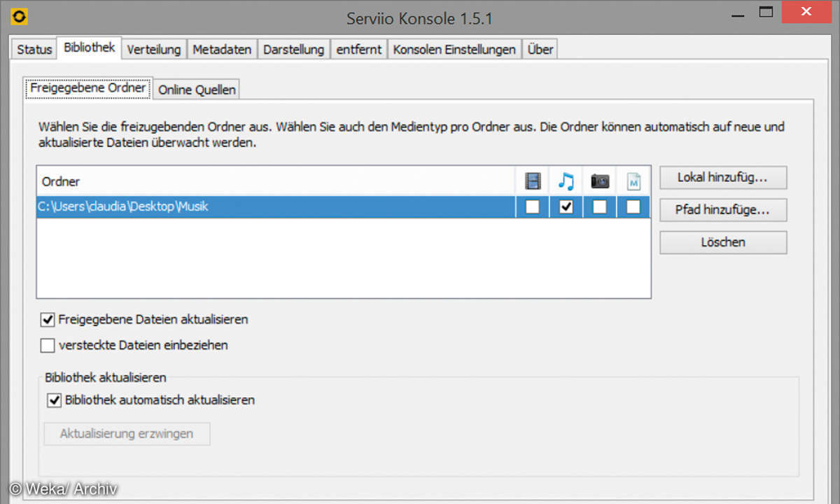Maximize the Serviio Konsole window

coord(766,13)
